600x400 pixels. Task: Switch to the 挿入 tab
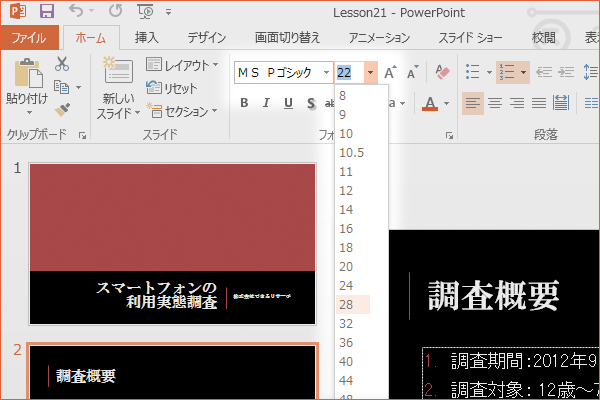coord(147,38)
